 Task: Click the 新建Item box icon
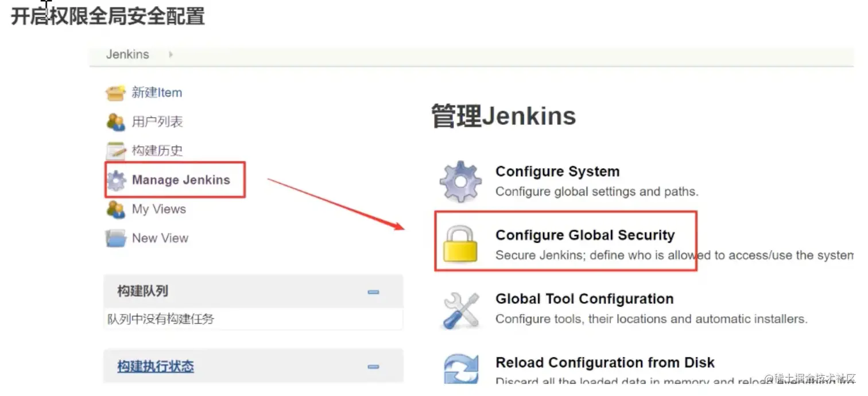115,93
